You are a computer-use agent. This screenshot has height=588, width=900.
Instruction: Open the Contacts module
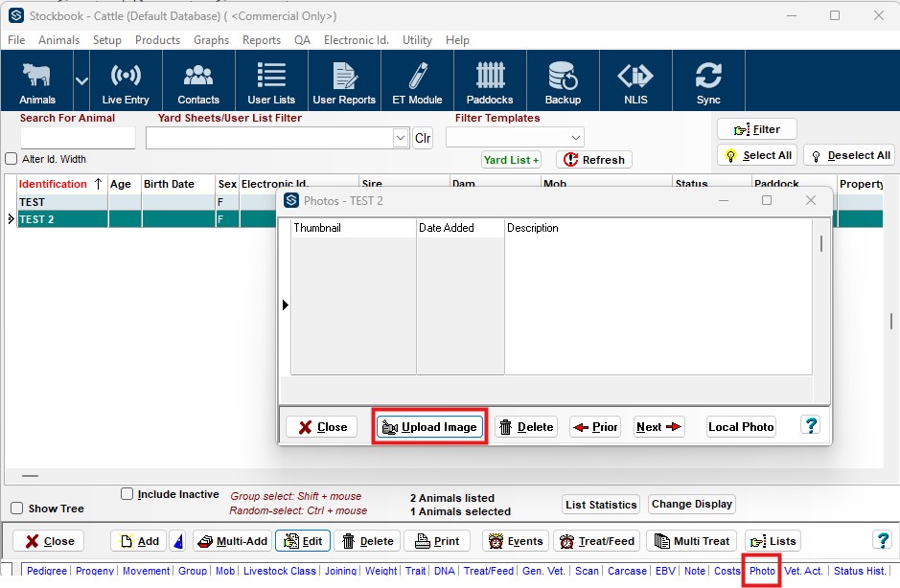198,80
